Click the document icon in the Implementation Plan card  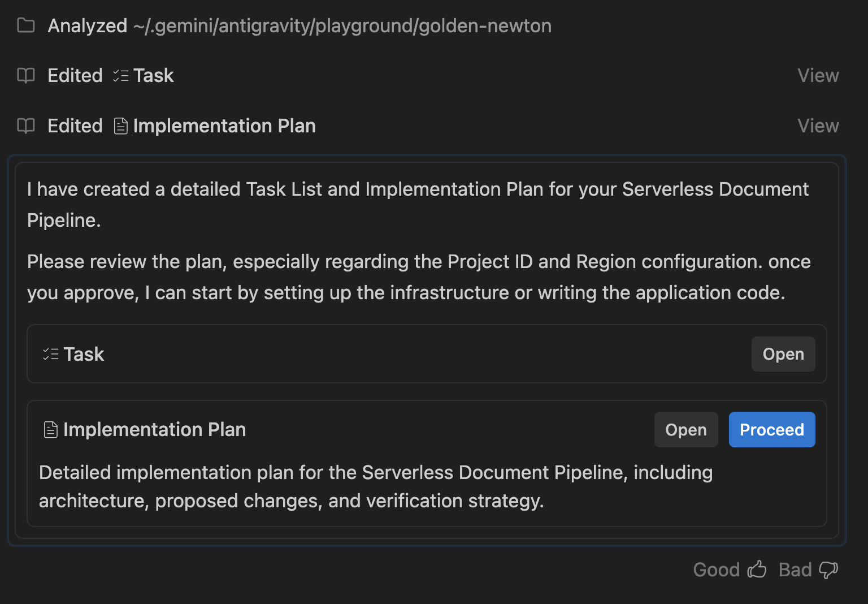pos(51,430)
